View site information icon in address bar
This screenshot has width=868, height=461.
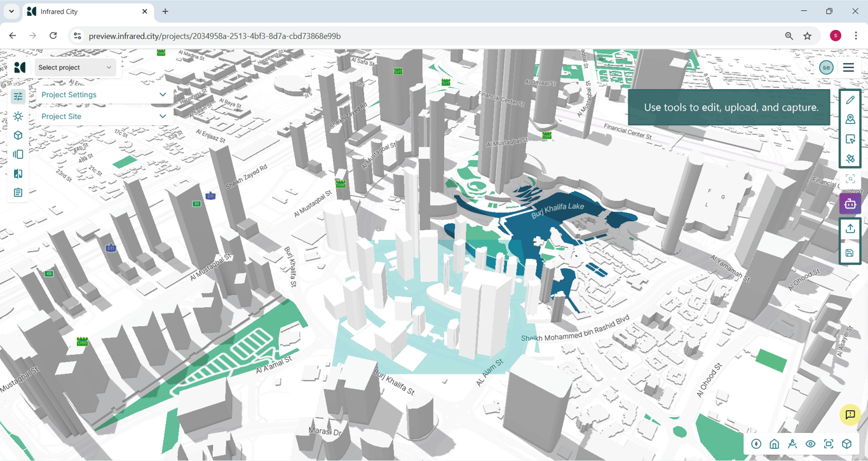(x=77, y=36)
